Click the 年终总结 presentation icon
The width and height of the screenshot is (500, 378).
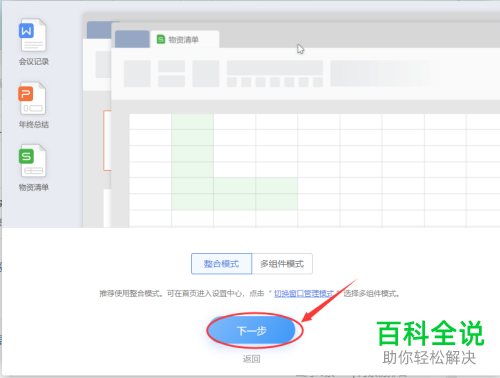32,98
